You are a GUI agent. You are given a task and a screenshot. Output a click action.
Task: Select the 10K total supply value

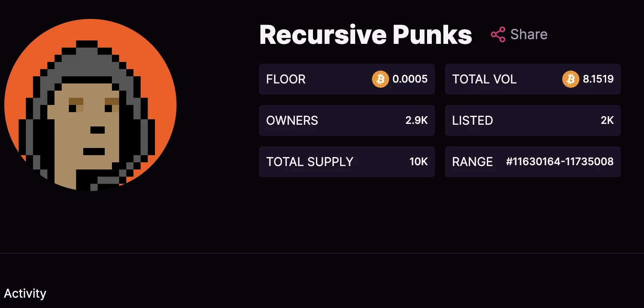(418, 162)
